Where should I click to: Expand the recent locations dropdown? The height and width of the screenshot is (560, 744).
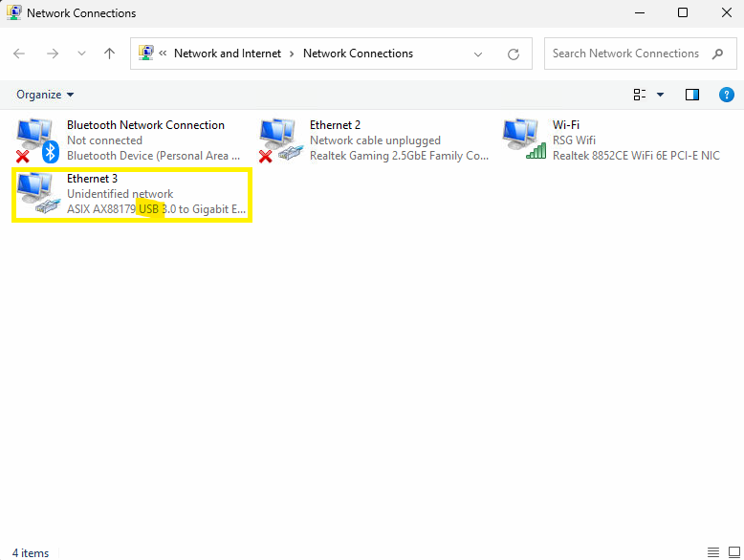click(81, 54)
